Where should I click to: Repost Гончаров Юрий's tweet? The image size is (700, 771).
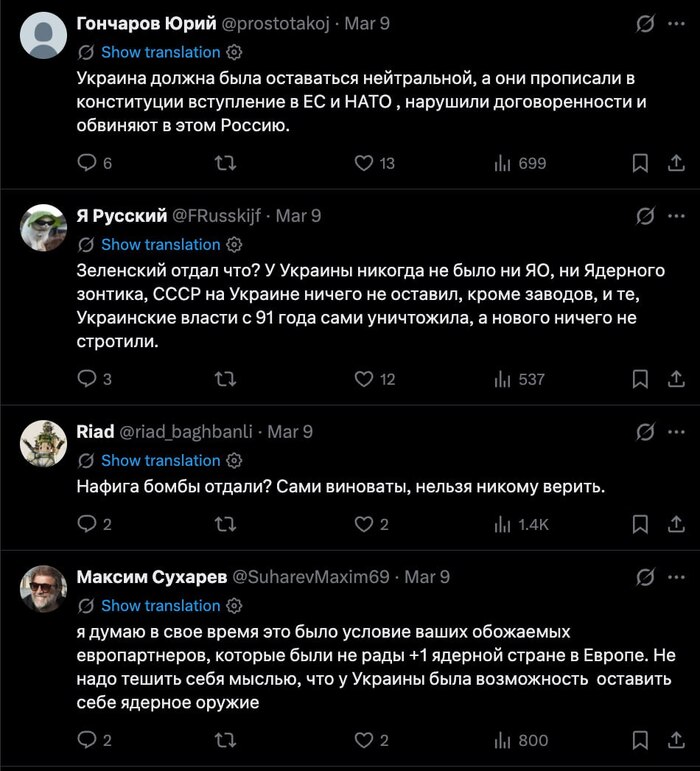[226, 163]
